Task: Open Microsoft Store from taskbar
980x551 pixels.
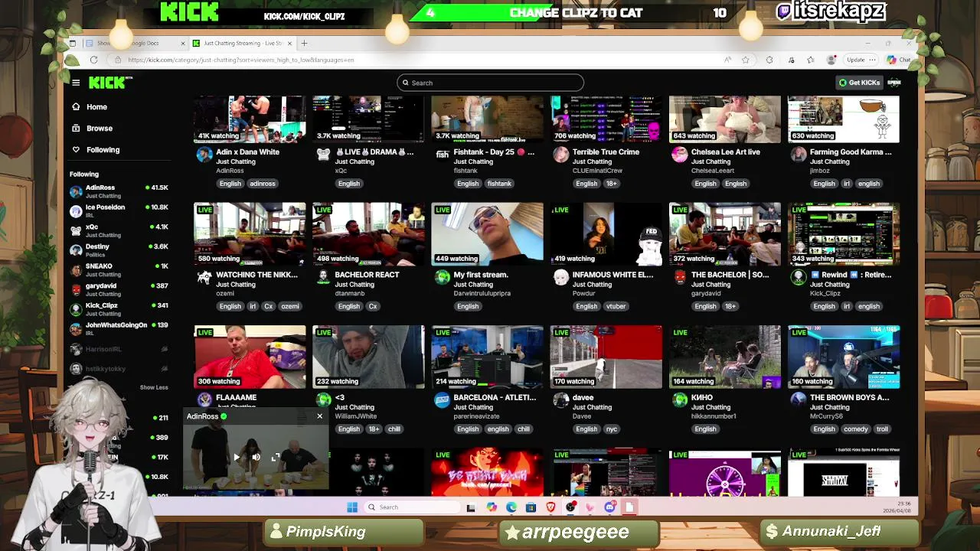Action: coord(531,507)
